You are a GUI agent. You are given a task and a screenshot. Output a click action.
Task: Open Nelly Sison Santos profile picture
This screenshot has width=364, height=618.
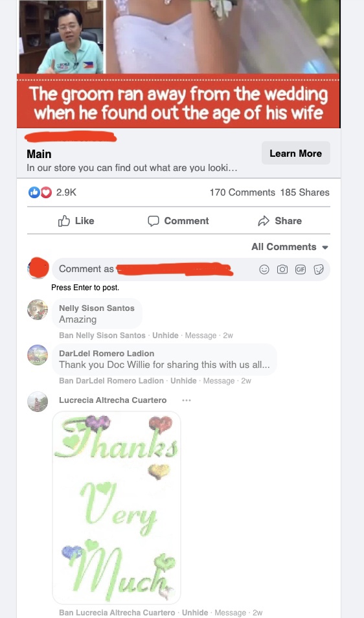pos(38,310)
